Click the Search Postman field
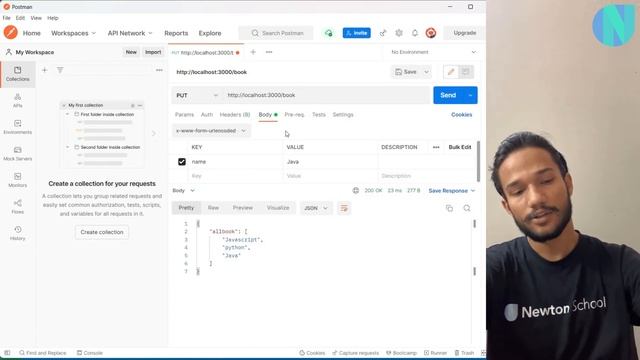The image size is (640, 360). (276, 33)
